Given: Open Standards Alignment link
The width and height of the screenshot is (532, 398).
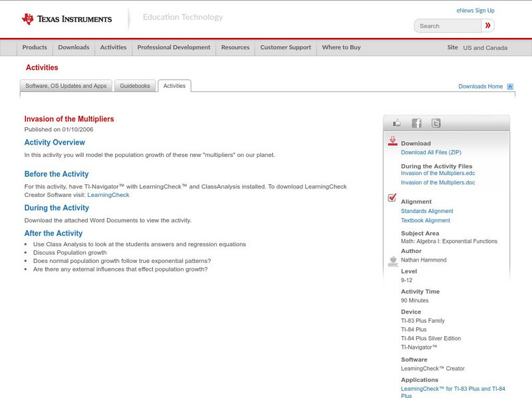Looking at the screenshot, I should (427, 211).
